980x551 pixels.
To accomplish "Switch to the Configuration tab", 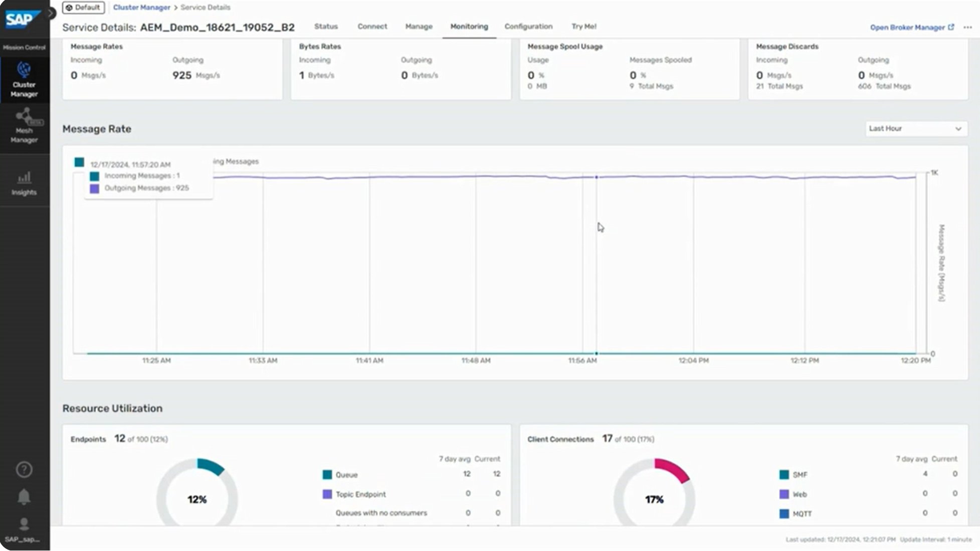I will (x=528, y=27).
